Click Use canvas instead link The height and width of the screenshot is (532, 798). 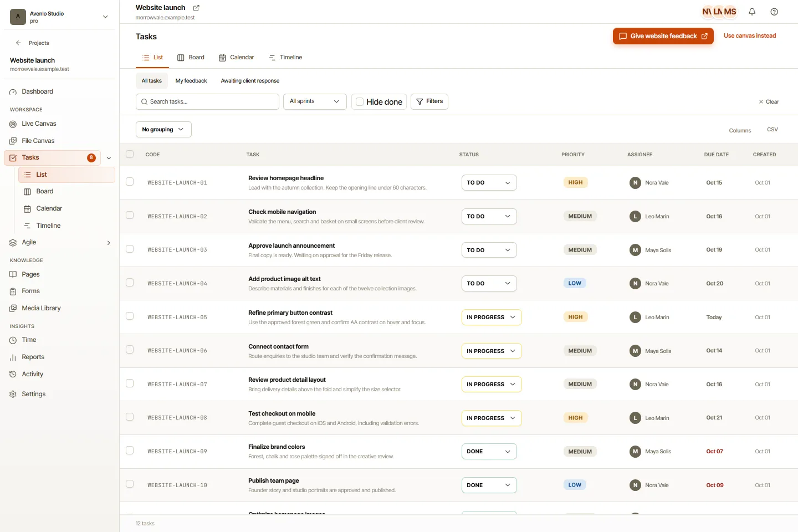(x=750, y=36)
